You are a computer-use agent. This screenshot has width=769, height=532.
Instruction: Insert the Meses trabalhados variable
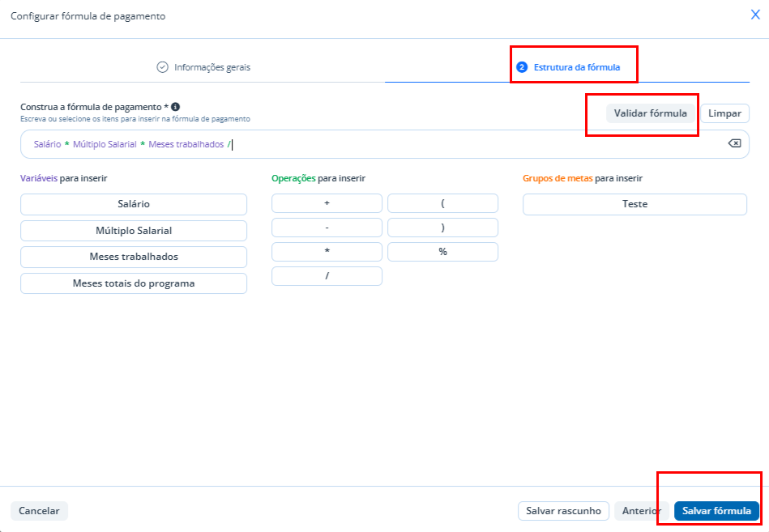click(134, 257)
